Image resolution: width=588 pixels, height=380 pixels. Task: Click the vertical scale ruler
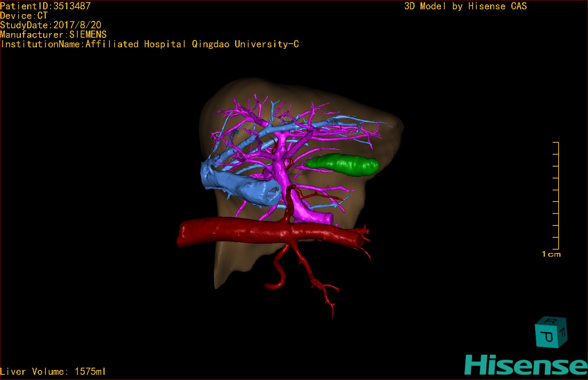pos(556,196)
